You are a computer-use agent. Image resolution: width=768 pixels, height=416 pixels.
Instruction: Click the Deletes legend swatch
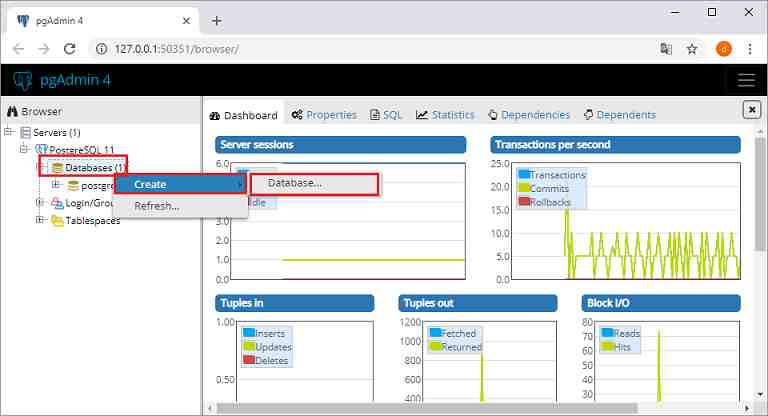[x=249, y=360]
